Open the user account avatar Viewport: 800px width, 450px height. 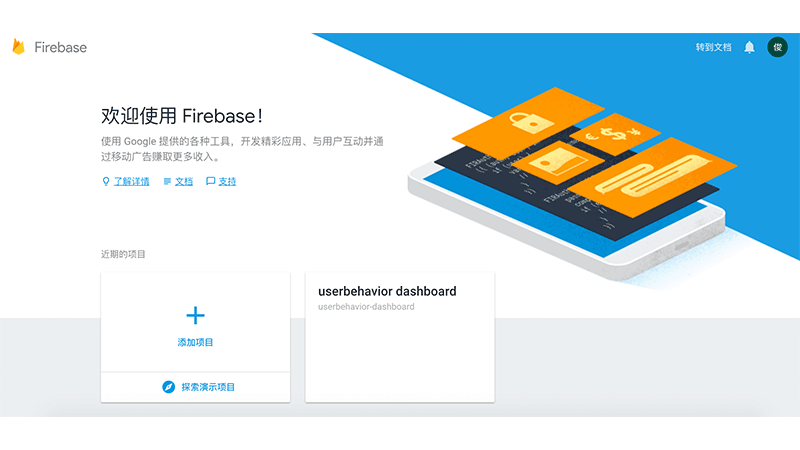click(777, 47)
